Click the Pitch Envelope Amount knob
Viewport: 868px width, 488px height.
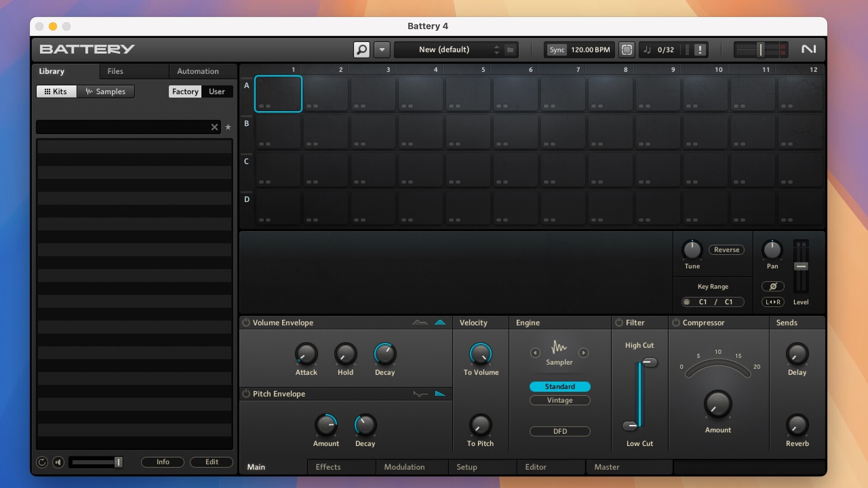click(x=326, y=425)
